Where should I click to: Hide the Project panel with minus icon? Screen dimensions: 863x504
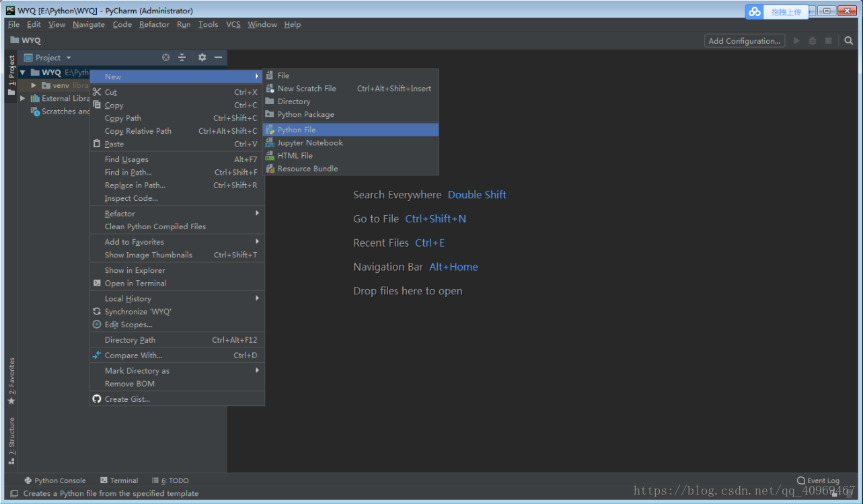pyautogui.click(x=218, y=58)
